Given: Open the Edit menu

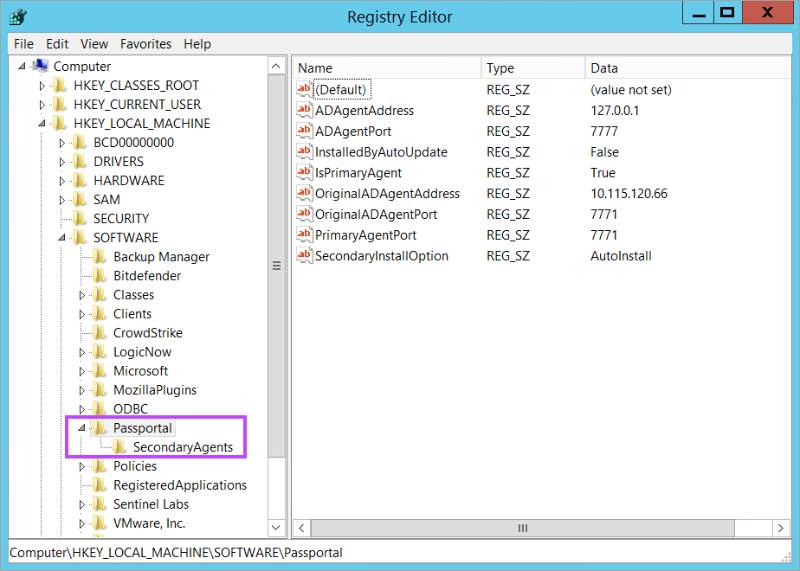Looking at the screenshot, I should 57,44.
